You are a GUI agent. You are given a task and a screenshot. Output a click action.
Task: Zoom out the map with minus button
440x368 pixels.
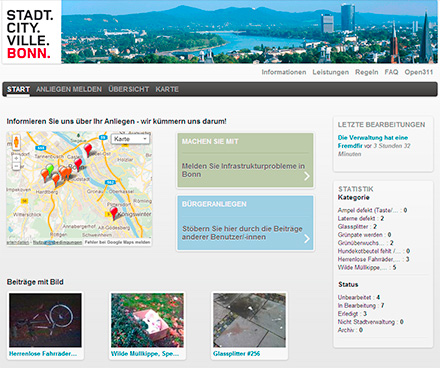(16, 166)
